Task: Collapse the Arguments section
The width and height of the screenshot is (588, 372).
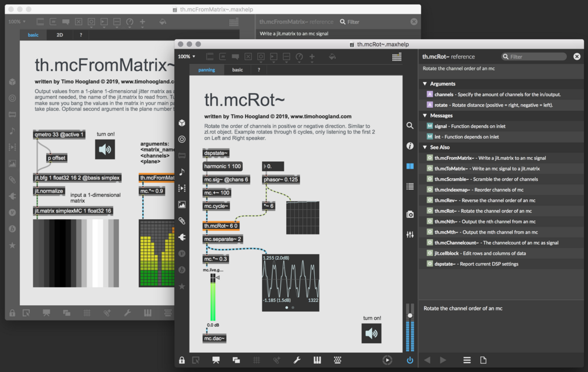Action: [425, 84]
